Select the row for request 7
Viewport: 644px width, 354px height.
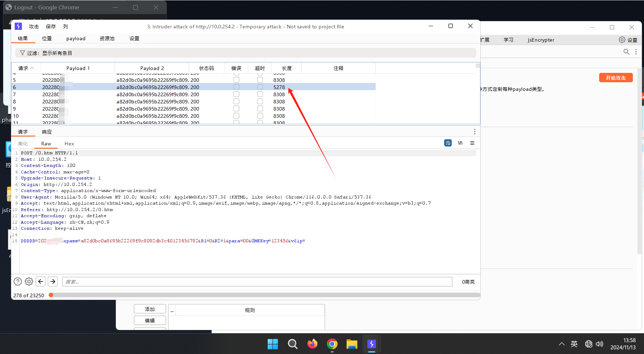(x=194, y=94)
